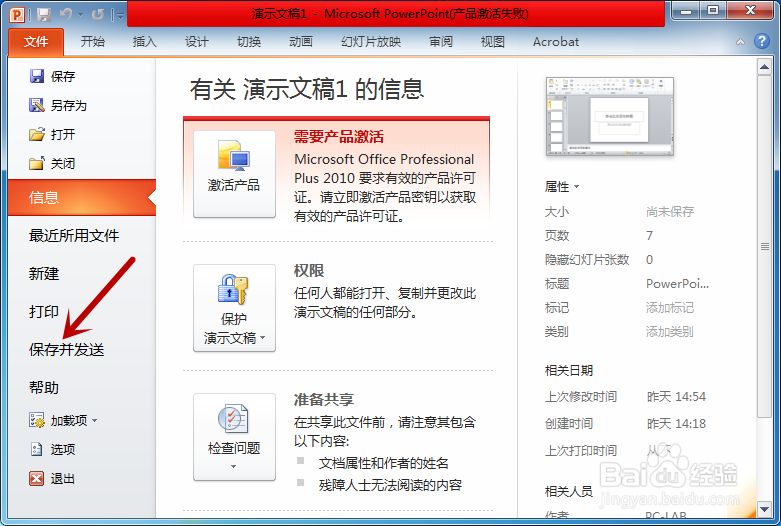Open PowerPoint Help question mark icon
The height and width of the screenshot is (526, 781).
coord(762,41)
